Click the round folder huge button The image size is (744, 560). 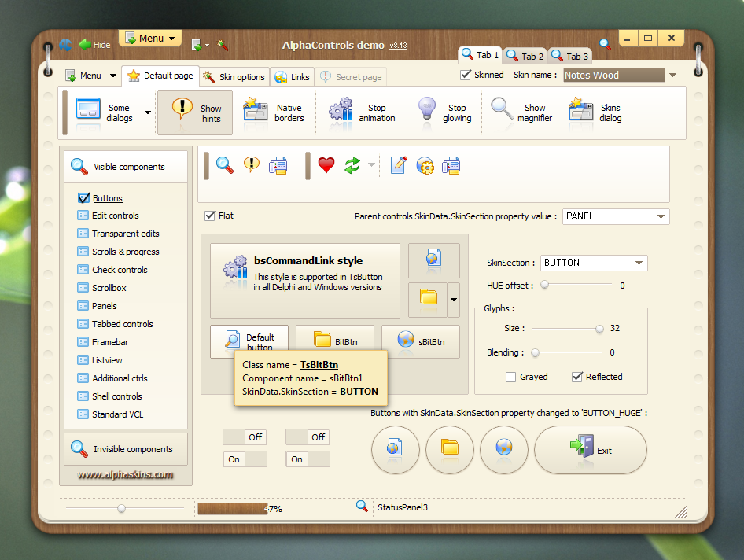449,449
